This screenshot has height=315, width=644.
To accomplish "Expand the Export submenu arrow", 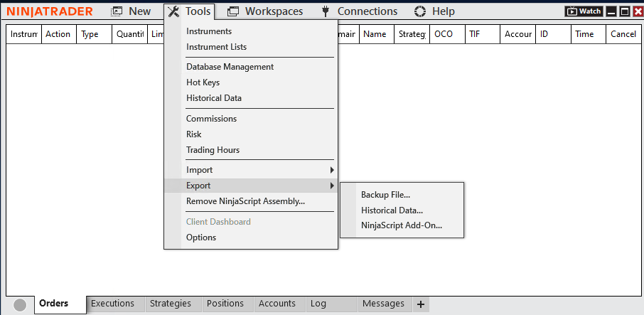I will tap(331, 186).
